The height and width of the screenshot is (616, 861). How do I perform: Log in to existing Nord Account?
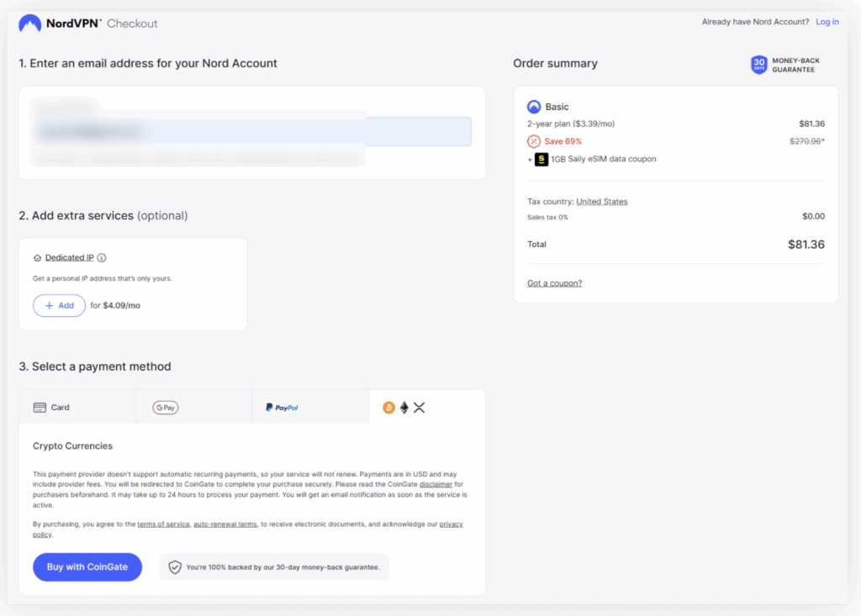coord(827,22)
